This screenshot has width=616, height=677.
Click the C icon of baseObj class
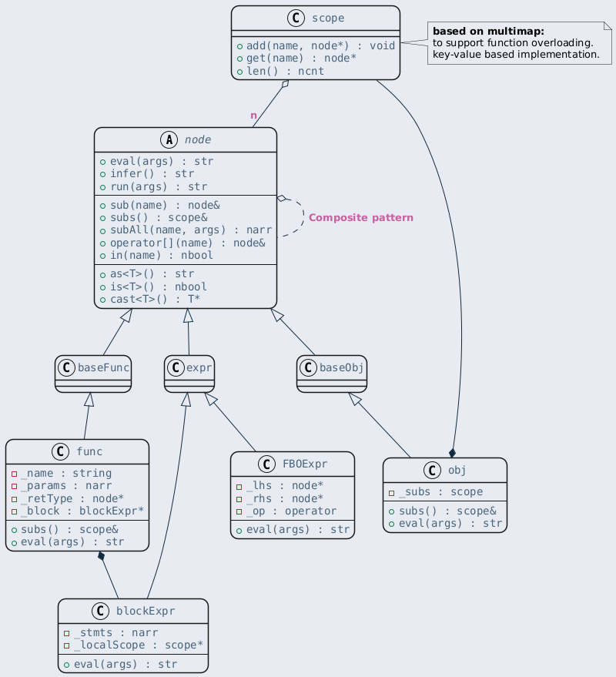tap(308, 368)
